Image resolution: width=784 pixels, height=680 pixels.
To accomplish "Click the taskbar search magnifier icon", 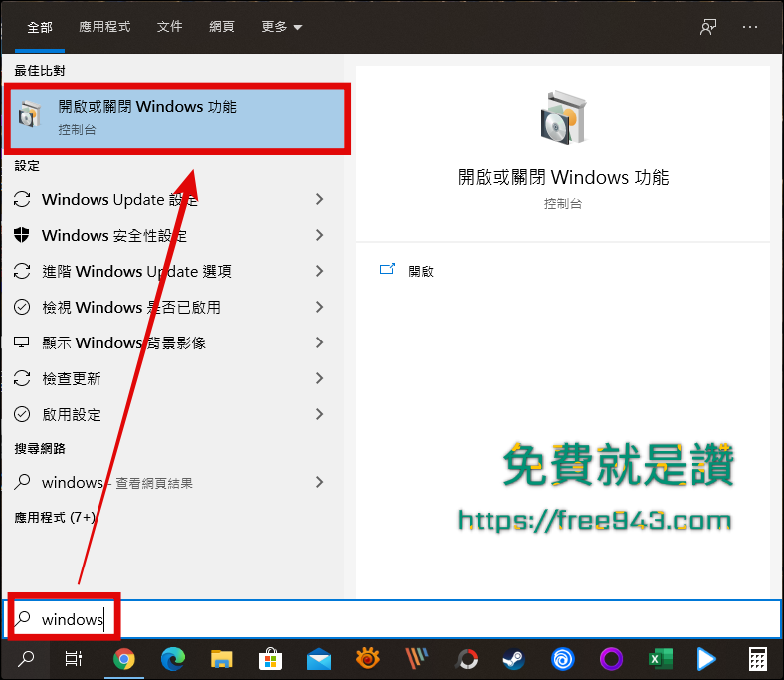I will pyautogui.click(x=26, y=659).
